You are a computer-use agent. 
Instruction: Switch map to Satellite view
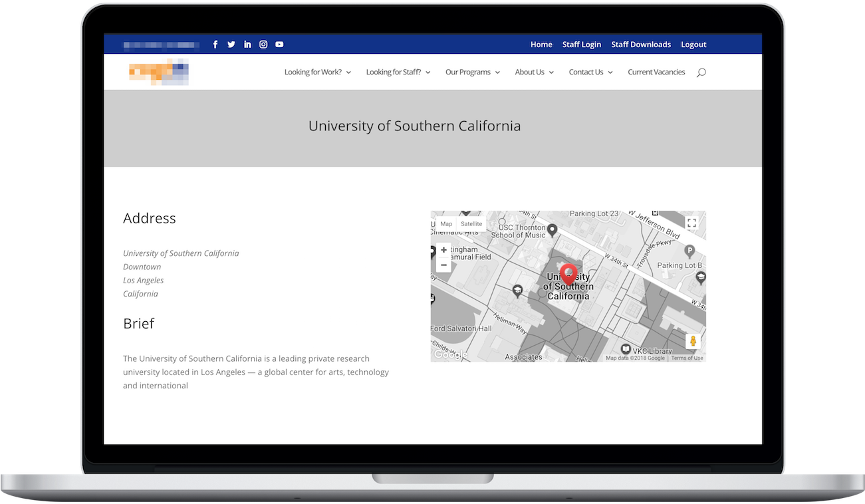click(471, 224)
